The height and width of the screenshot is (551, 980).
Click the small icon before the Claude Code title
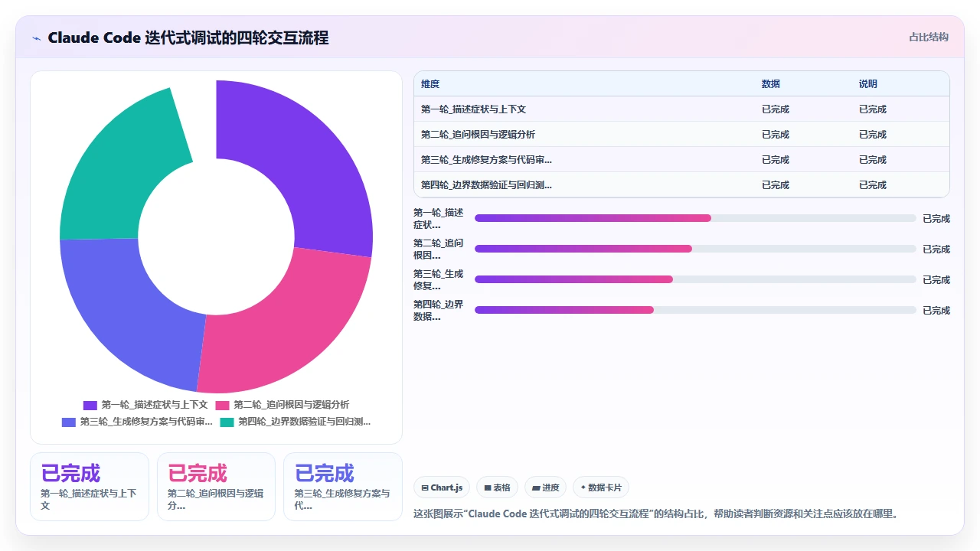click(x=37, y=38)
